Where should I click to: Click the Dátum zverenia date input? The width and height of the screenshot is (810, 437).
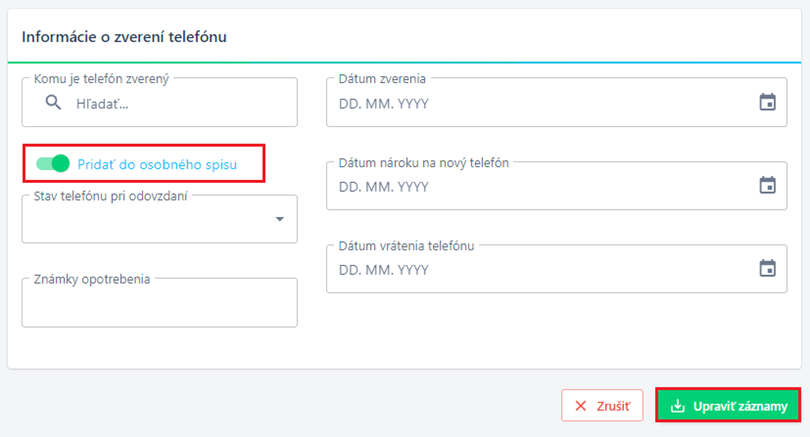pos(557,103)
